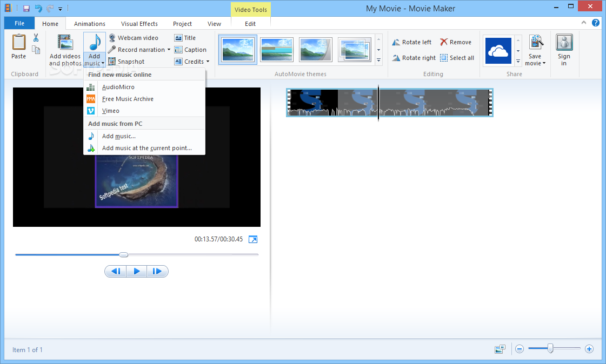Choose Vimeo from music sources
The image size is (606, 364).
tap(144, 111)
